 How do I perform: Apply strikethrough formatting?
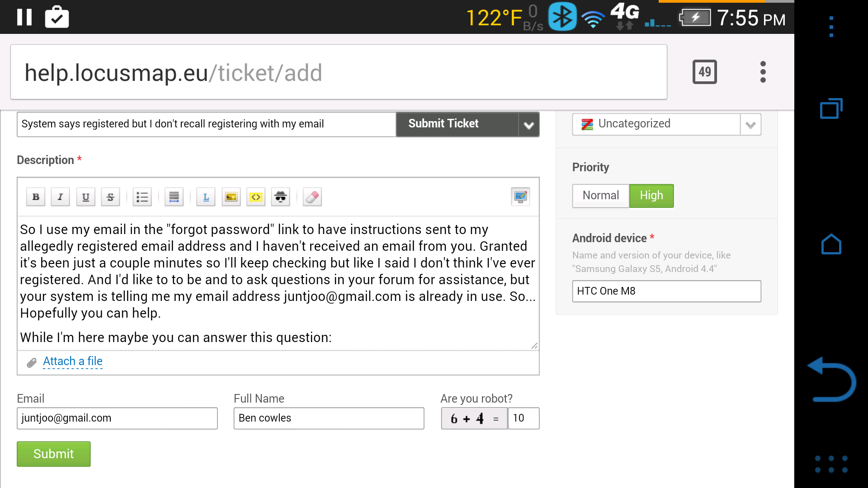point(110,197)
